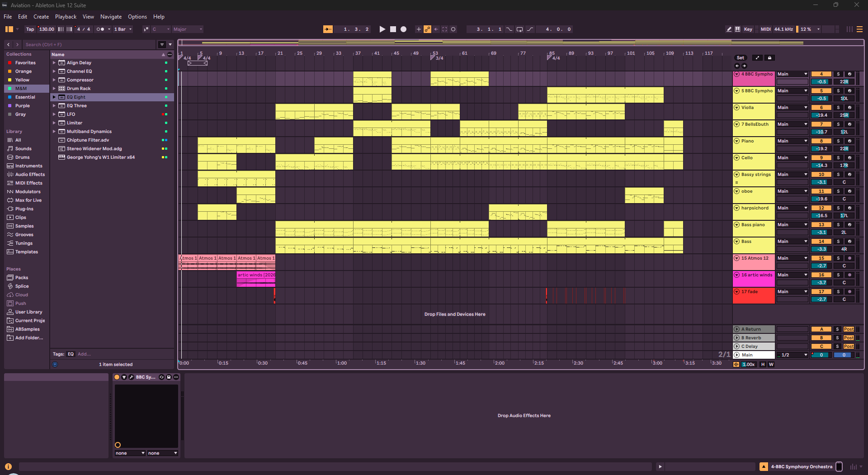Open the Playback menu
The image size is (868, 475).
tap(66, 17)
